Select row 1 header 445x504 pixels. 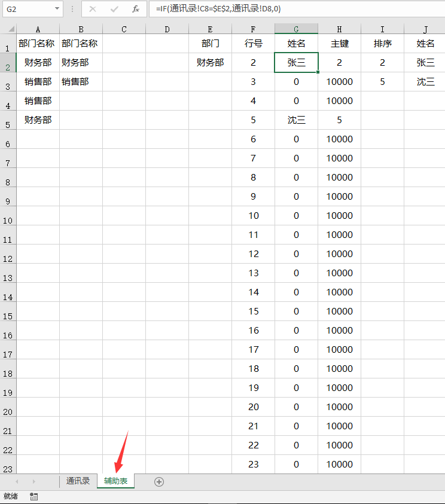tap(8, 44)
